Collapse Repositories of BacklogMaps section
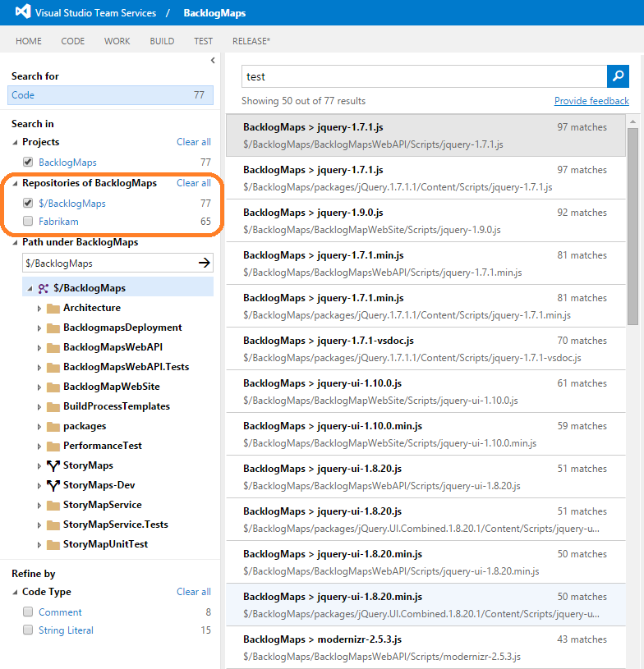This screenshot has height=669, width=644. pos(15,183)
